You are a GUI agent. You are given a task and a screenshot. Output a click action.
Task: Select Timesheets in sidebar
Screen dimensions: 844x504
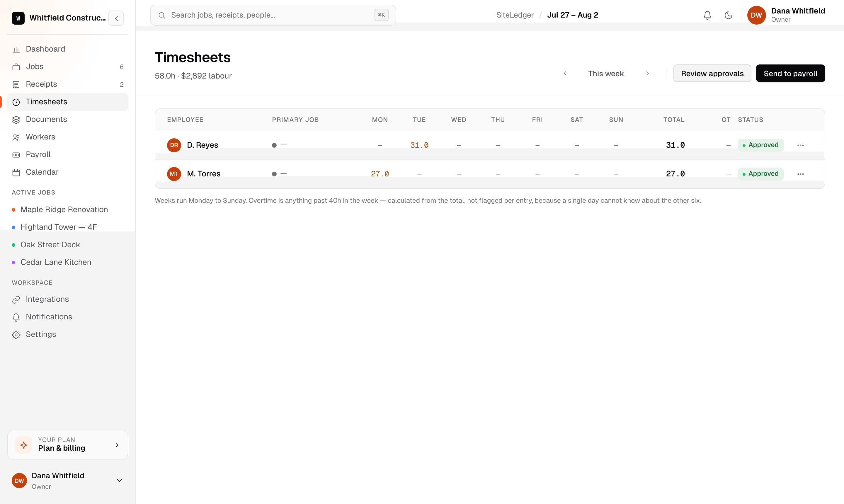click(68, 102)
